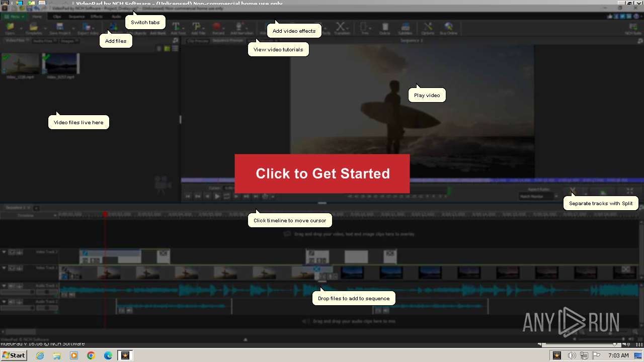
Task: Open Options with the tools icon
Action: (x=428, y=29)
